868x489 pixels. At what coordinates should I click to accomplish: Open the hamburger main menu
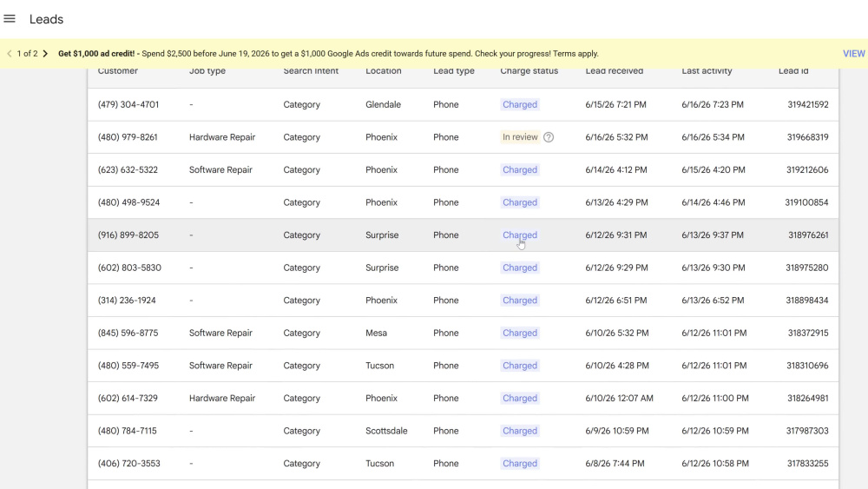[x=10, y=19]
